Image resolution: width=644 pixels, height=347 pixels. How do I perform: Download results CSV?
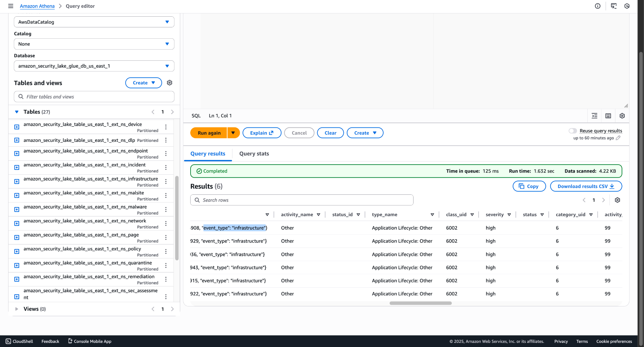(586, 186)
